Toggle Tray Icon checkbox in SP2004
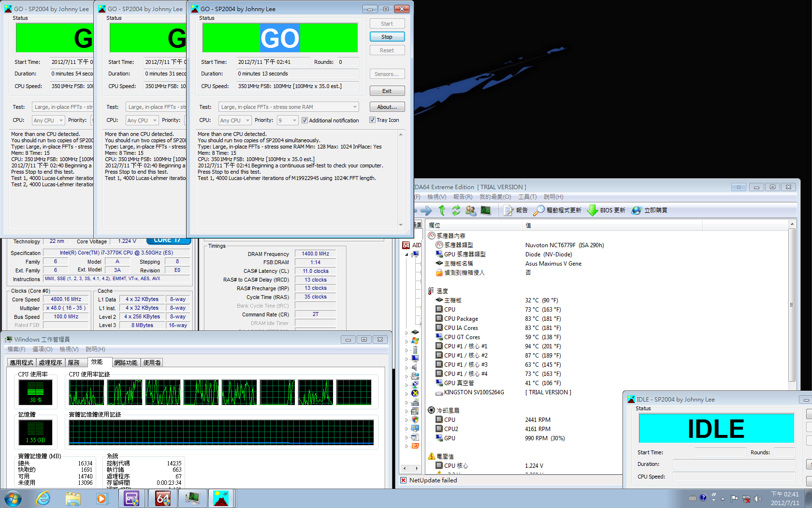The image size is (812, 508). tap(372, 120)
